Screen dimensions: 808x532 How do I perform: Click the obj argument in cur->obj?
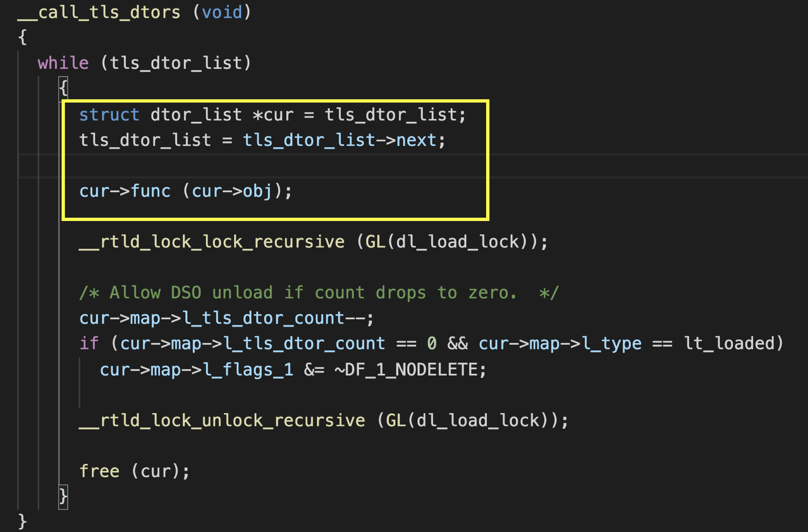(x=257, y=191)
